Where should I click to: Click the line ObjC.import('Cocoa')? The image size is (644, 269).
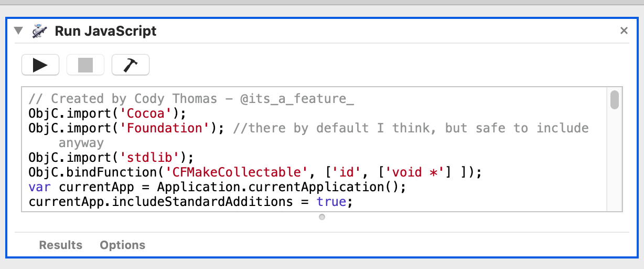(108, 113)
